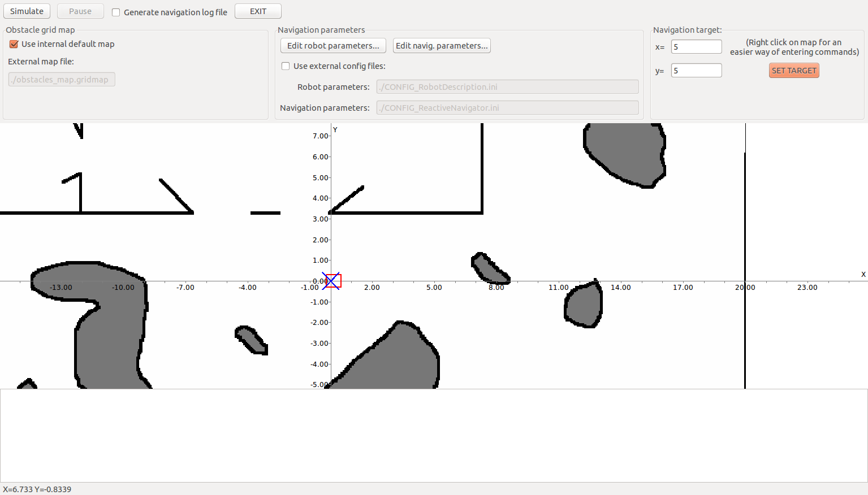Open Edit navig. parameters dialog
Screen dimensions: 868x495
pyautogui.click(x=441, y=46)
